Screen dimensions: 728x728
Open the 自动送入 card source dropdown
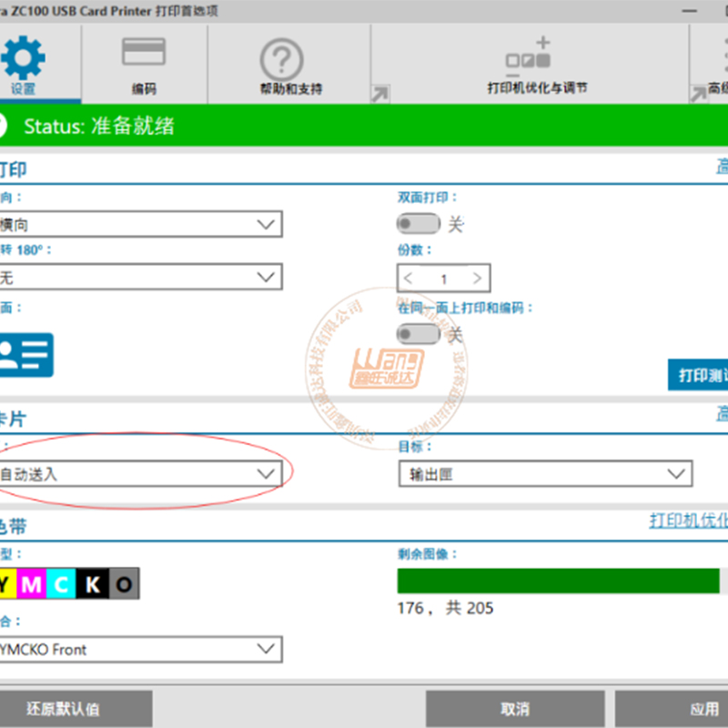click(141, 474)
